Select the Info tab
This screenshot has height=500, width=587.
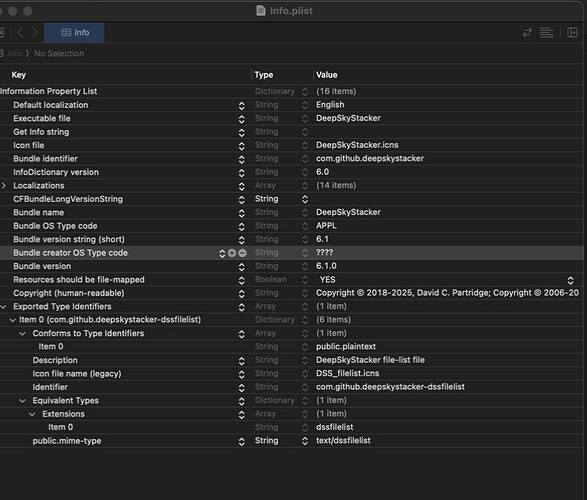coord(74,33)
